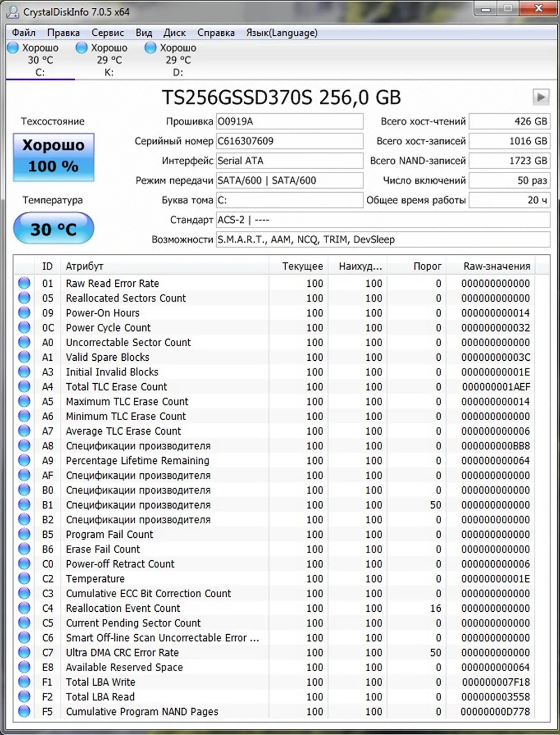Click the power-on count value 50 раз
This screenshot has width=560, height=735.
click(x=510, y=180)
